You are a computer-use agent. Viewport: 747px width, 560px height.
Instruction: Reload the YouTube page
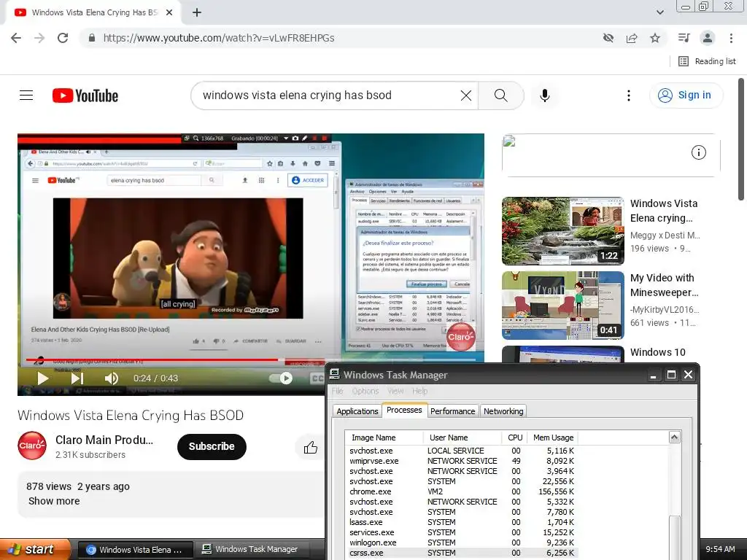point(63,38)
